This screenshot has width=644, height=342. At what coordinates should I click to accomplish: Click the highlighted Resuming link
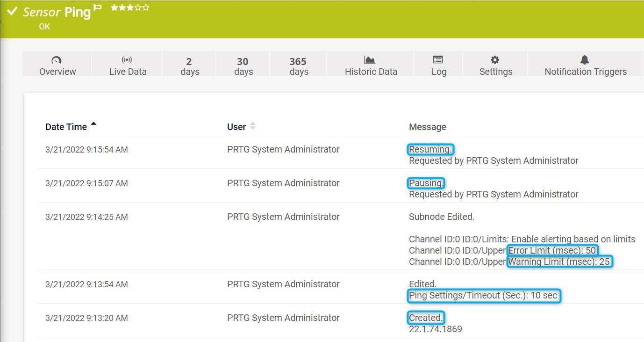[x=430, y=149]
